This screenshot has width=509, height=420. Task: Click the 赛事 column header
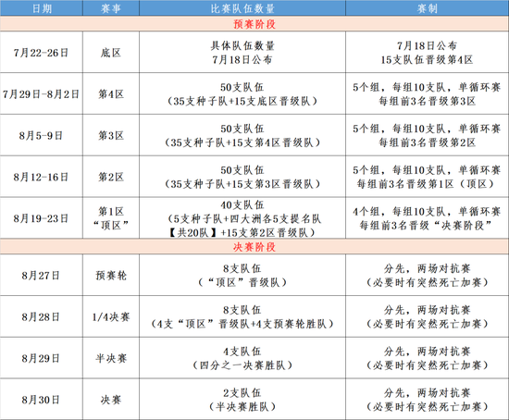[111, 8]
